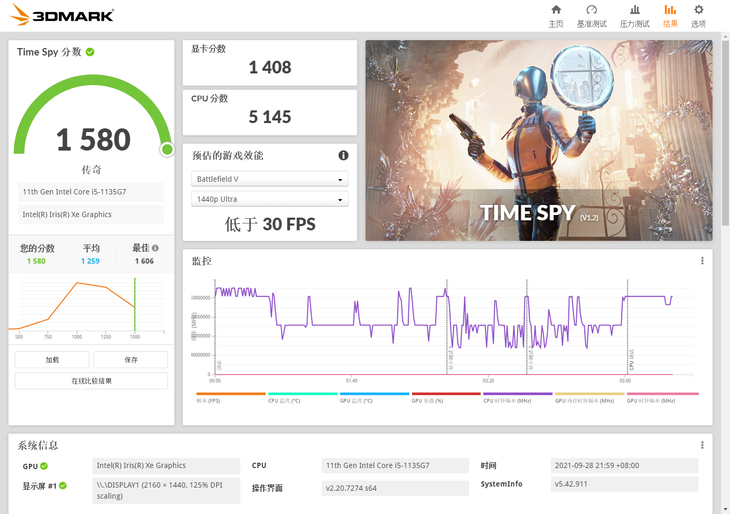This screenshot has height=514, width=730.
Task: Toggle the GPU load red legend line
Action: [446, 398]
